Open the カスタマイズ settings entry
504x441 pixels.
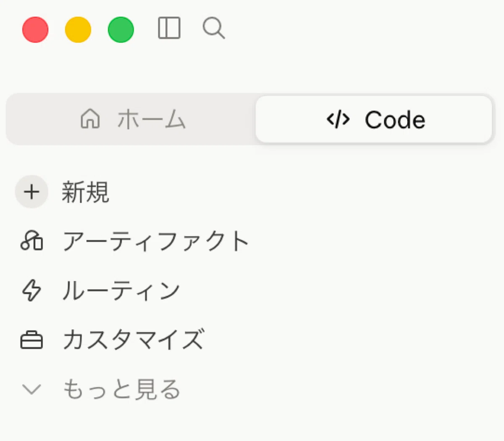click(134, 340)
